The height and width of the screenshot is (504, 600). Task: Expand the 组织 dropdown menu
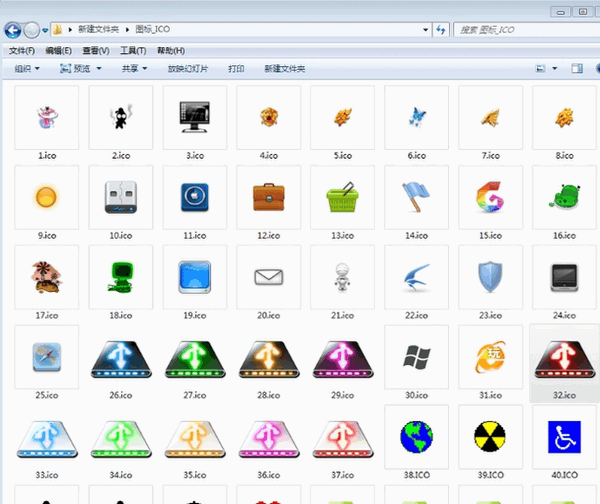[27, 69]
